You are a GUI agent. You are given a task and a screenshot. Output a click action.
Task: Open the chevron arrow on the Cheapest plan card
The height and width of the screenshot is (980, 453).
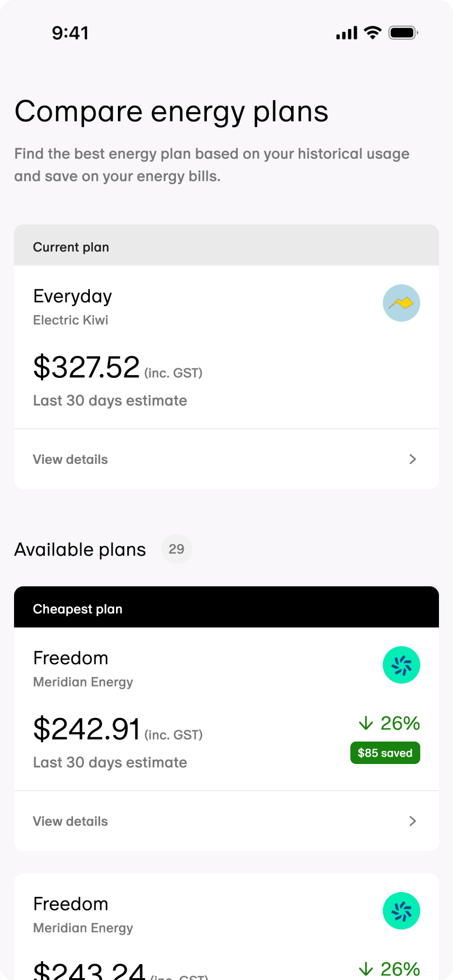pos(412,821)
